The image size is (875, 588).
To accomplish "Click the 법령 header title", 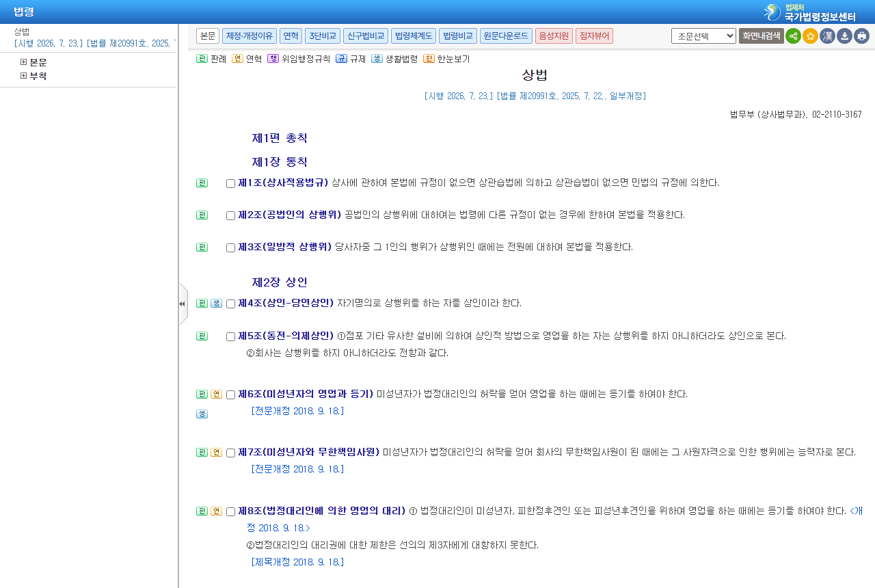I will [x=24, y=12].
